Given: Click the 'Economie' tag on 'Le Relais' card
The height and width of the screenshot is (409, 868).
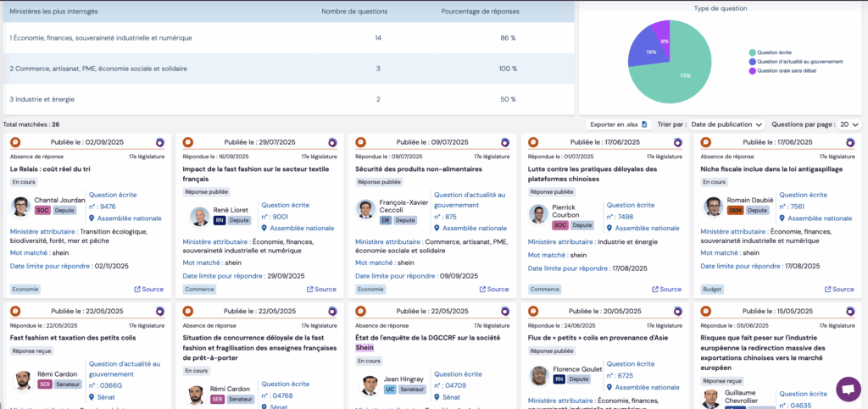Looking at the screenshot, I should [25, 289].
